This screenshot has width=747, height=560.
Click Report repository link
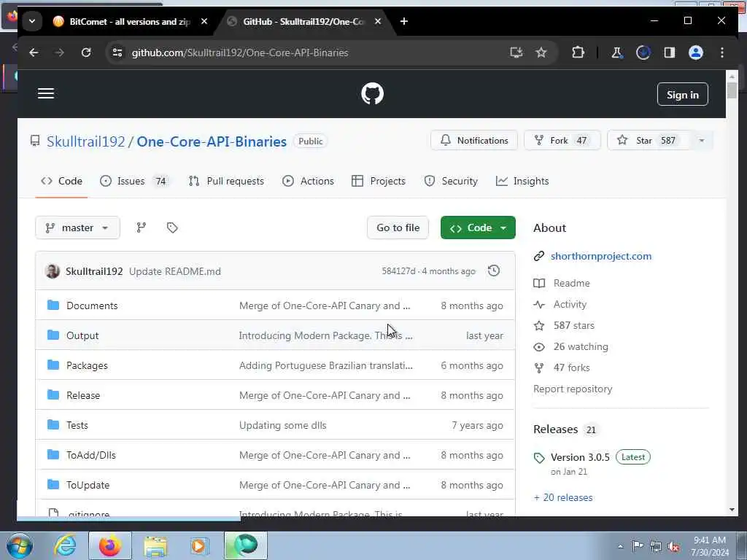(573, 389)
